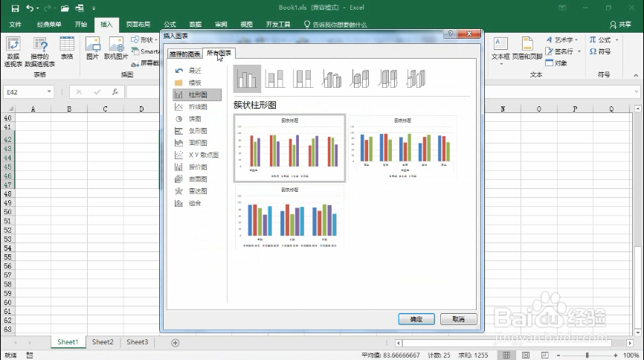This screenshot has height=360, width=644.
Task: Choose XY Scatter (散点图) category
Action: (197, 155)
